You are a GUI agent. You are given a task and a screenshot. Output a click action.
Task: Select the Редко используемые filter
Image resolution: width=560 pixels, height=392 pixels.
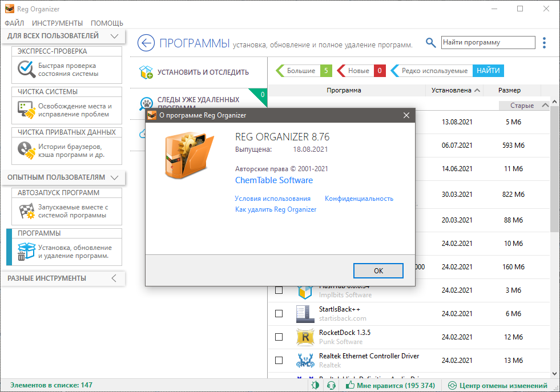(x=432, y=71)
